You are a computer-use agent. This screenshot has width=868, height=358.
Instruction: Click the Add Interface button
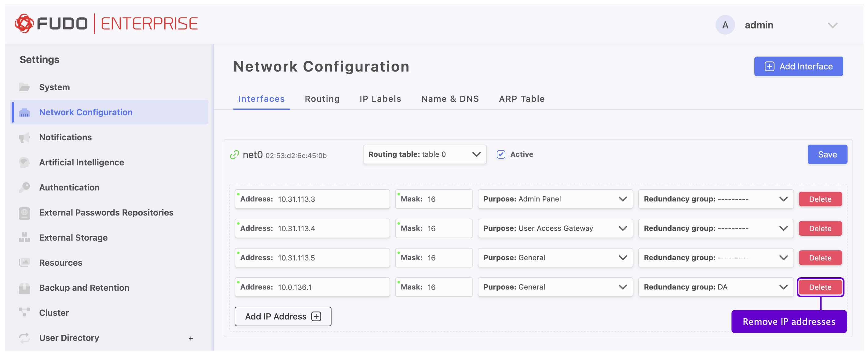[x=798, y=66]
